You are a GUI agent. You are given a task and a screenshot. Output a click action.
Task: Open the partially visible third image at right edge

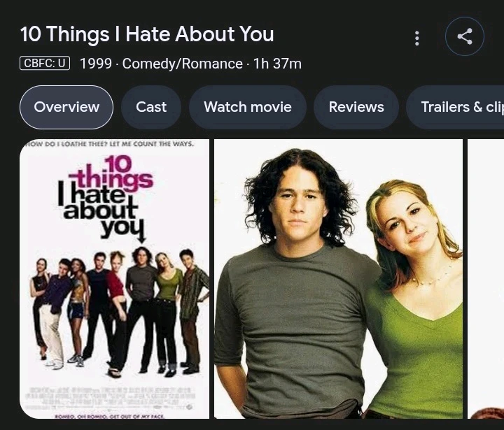coord(486,279)
